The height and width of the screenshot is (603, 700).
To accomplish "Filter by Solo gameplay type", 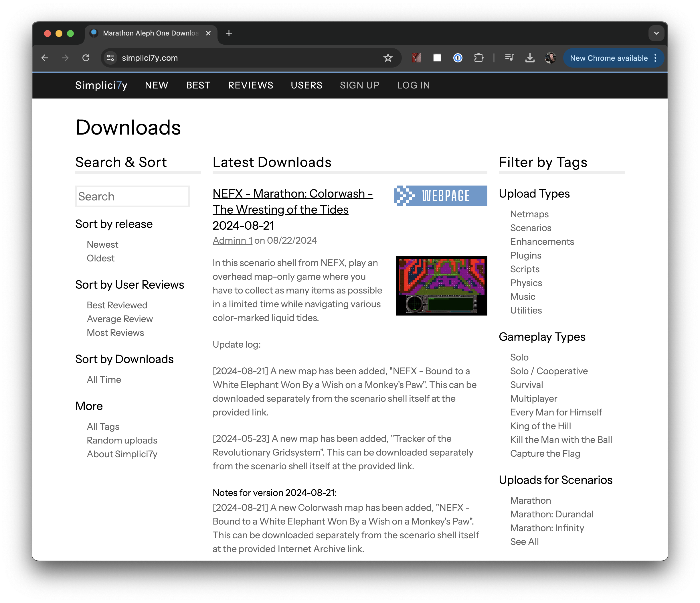I will point(519,357).
